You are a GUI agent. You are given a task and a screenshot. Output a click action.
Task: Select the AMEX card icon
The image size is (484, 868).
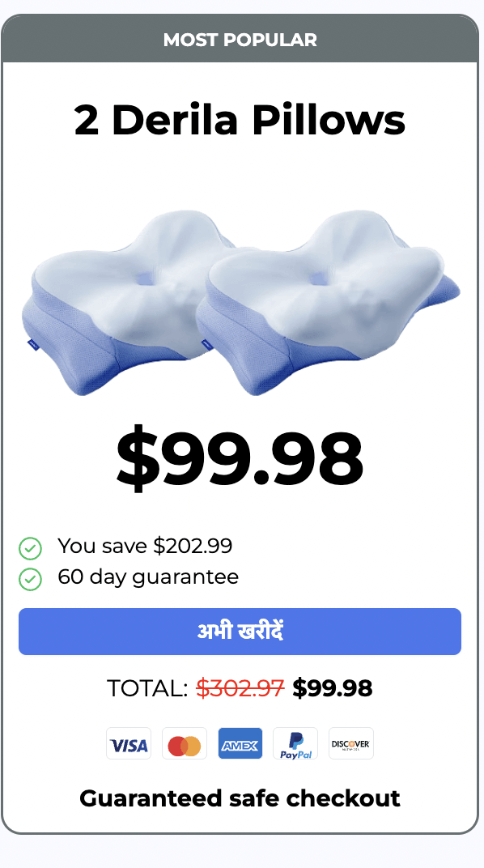click(x=240, y=743)
